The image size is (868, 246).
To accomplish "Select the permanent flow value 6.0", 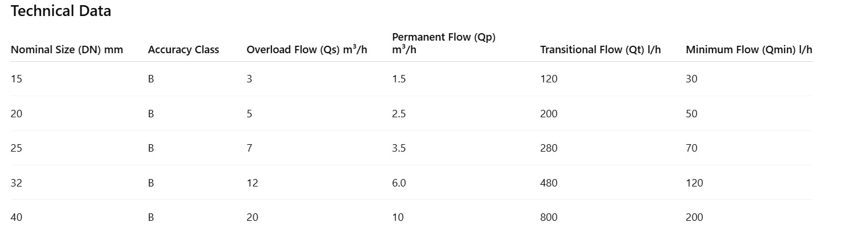I will coord(399,183).
